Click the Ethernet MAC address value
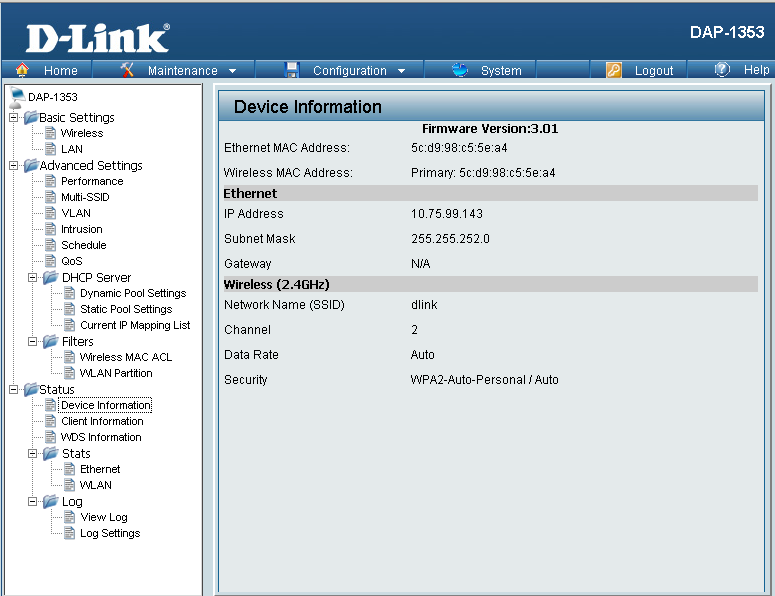Image resolution: width=775 pixels, height=596 pixels. pos(459,148)
